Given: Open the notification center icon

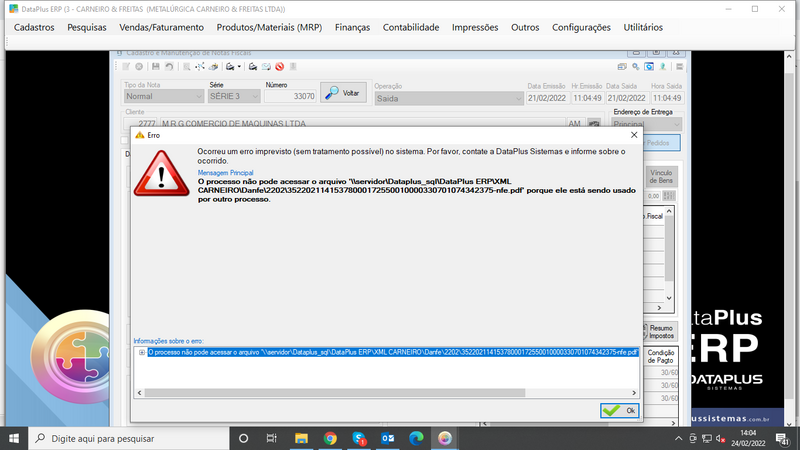Looking at the screenshot, I should (782, 438).
